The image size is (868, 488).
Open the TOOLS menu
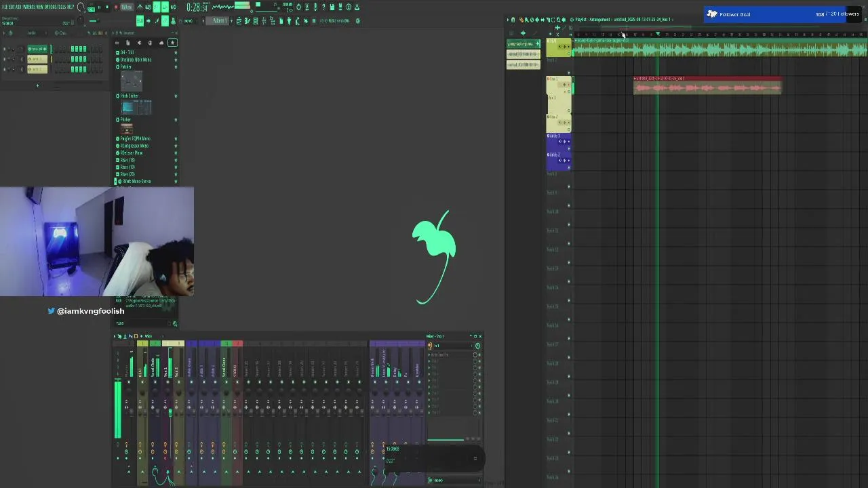[62, 7]
